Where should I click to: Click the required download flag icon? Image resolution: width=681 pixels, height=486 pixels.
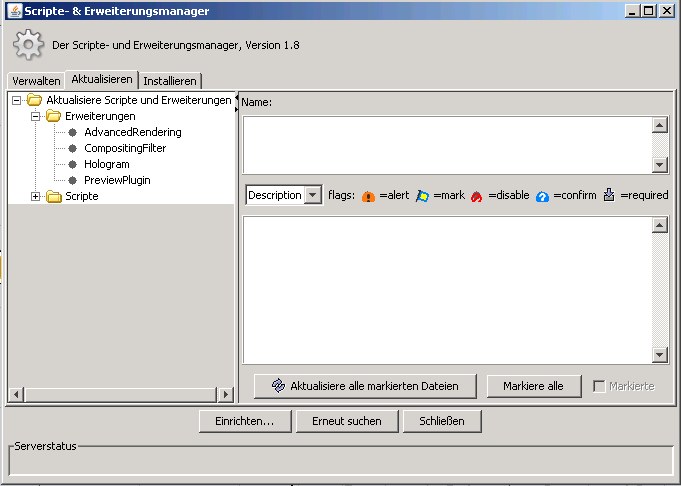tap(609, 195)
